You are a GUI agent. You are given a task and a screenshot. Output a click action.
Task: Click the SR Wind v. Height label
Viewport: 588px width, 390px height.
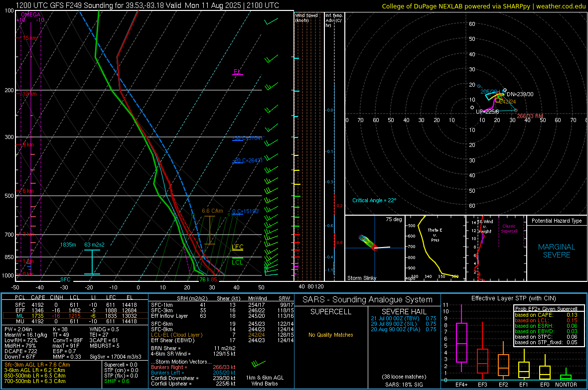[x=485, y=227]
